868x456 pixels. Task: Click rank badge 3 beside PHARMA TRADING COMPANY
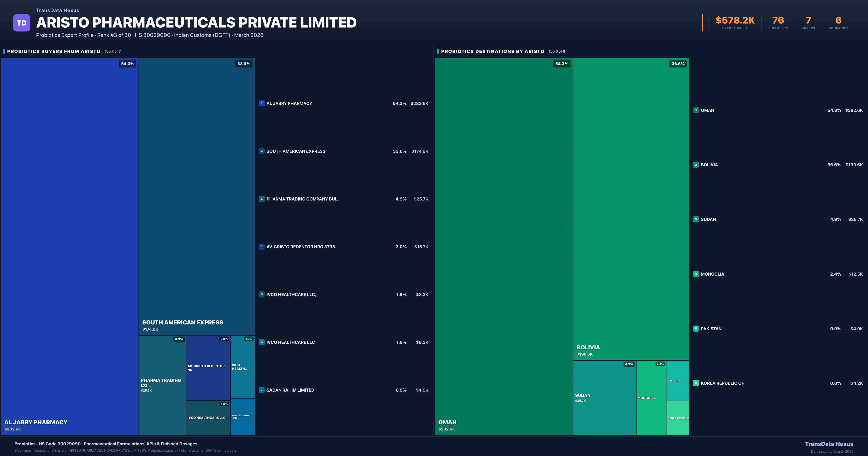tap(261, 199)
